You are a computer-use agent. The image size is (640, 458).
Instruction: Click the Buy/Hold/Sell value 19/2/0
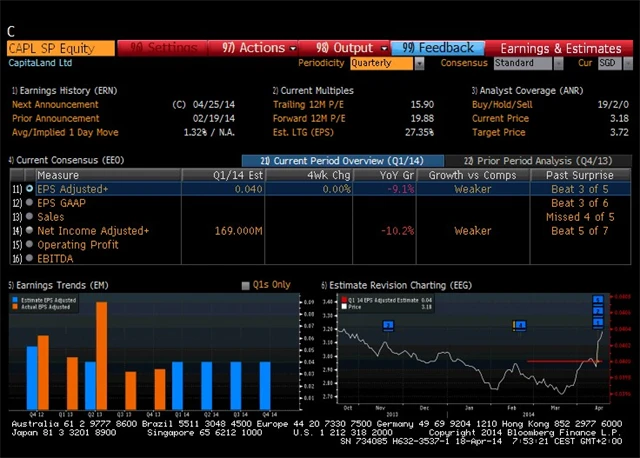click(613, 104)
